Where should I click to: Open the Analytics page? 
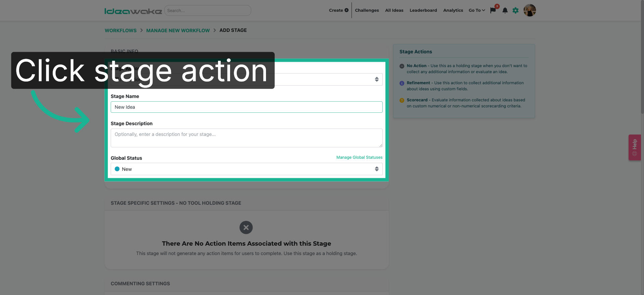[x=453, y=10]
